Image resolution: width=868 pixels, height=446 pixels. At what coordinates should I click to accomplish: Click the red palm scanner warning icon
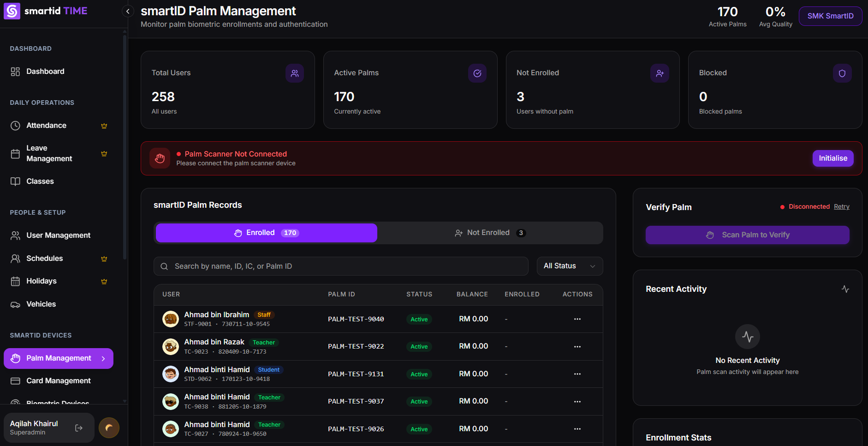point(160,158)
